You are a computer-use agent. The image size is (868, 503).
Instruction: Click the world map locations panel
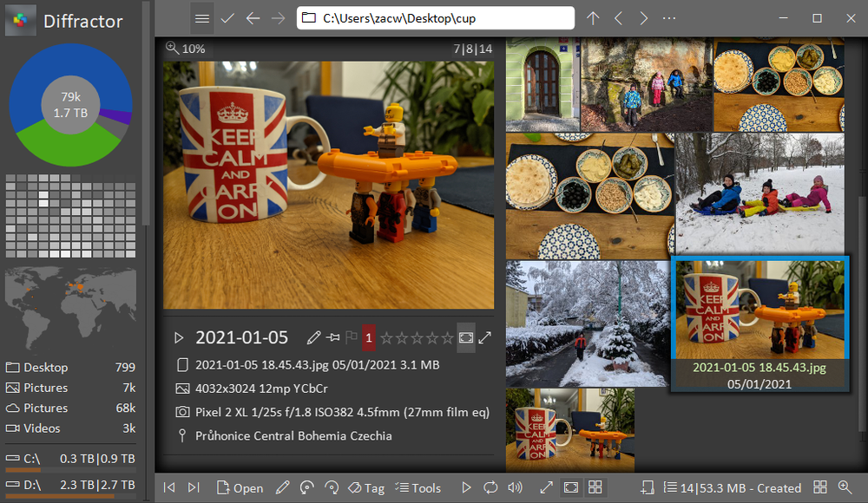(70, 310)
